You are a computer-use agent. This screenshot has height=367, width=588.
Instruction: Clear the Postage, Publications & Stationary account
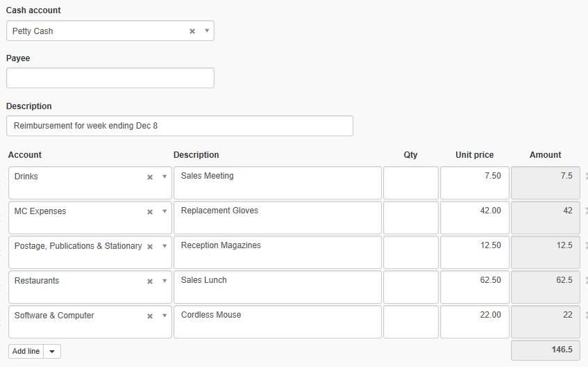click(150, 247)
